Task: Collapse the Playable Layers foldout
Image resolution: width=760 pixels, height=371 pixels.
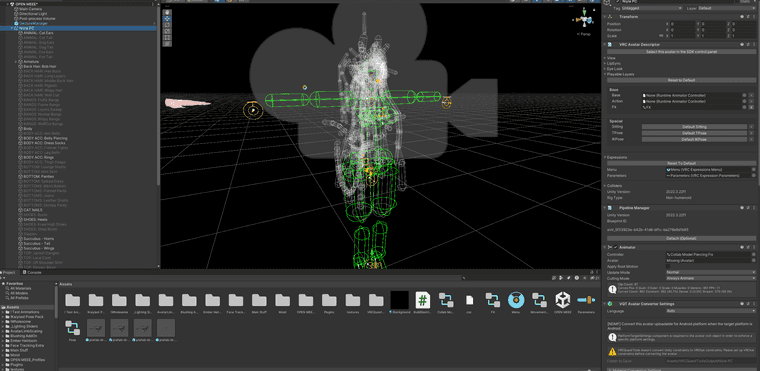Action: 605,74
